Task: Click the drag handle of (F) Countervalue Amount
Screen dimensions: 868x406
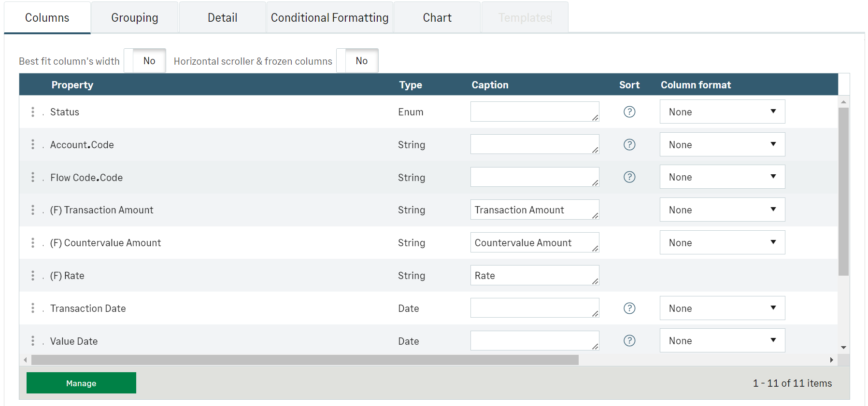Action: coord(33,243)
